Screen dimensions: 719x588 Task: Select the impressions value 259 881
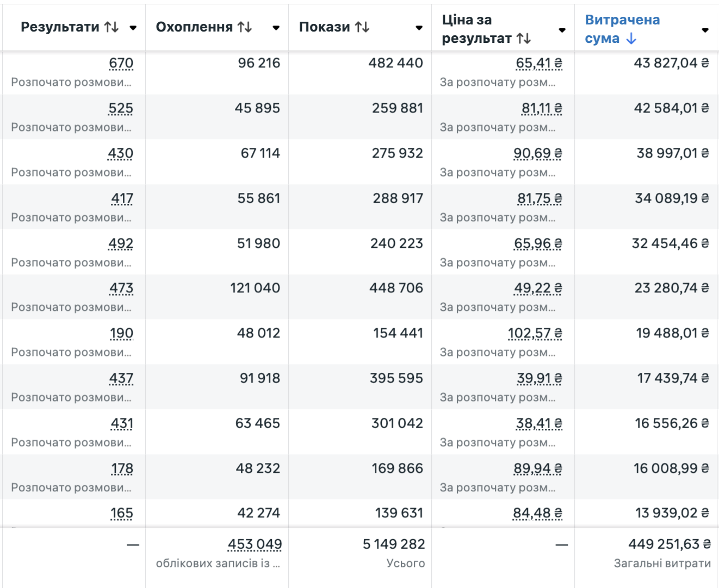pos(398,108)
